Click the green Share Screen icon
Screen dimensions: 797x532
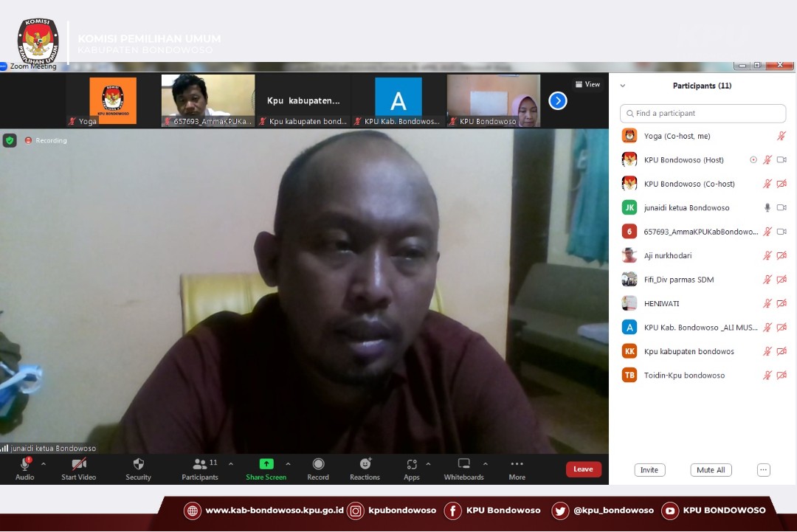tap(266, 464)
